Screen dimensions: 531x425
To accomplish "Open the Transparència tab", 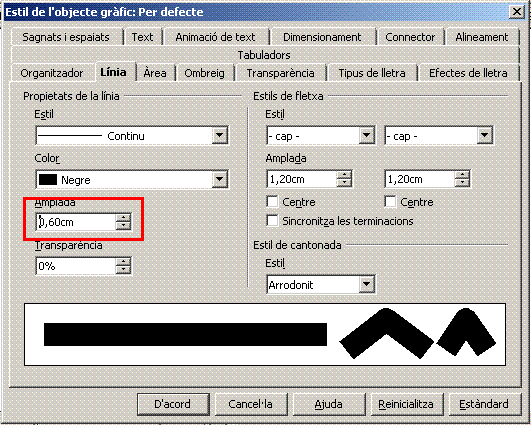I will 280,73.
